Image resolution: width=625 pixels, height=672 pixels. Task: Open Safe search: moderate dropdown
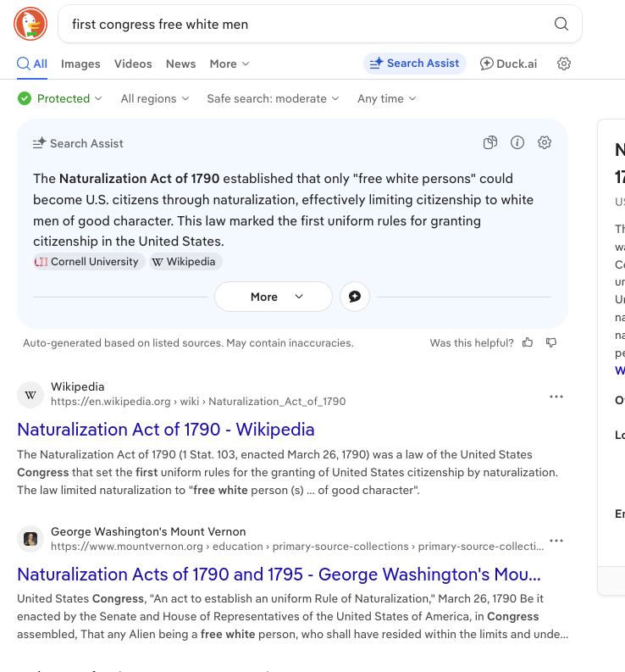pyautogui.click(x=273, y=98)
